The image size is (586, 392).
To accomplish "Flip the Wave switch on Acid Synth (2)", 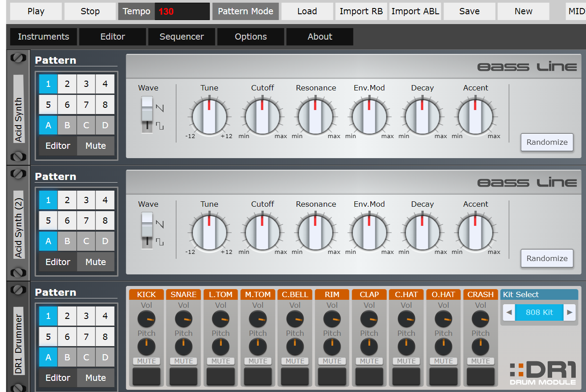I will 147,230.
